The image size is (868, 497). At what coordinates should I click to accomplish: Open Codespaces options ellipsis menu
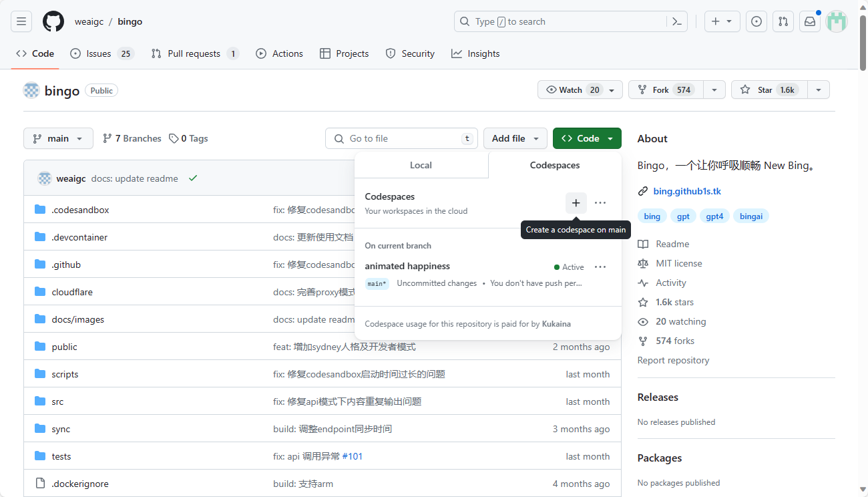point(600,202)
